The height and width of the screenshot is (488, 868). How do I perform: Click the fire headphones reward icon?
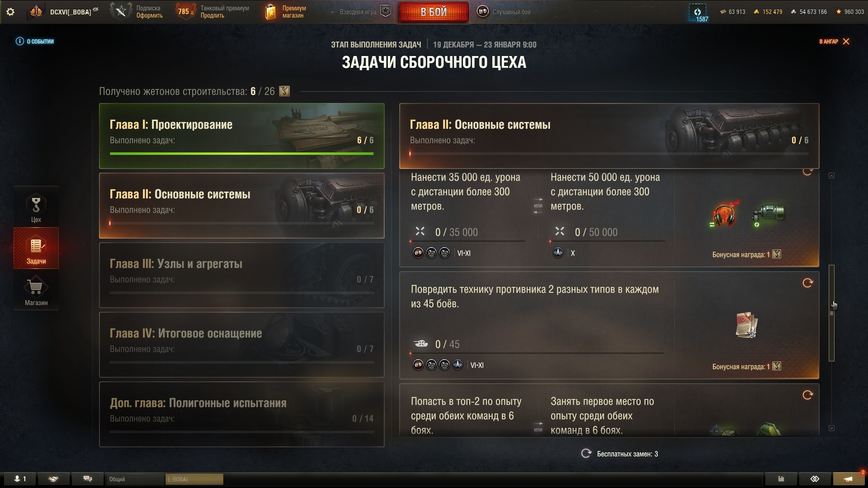(725, 214)
